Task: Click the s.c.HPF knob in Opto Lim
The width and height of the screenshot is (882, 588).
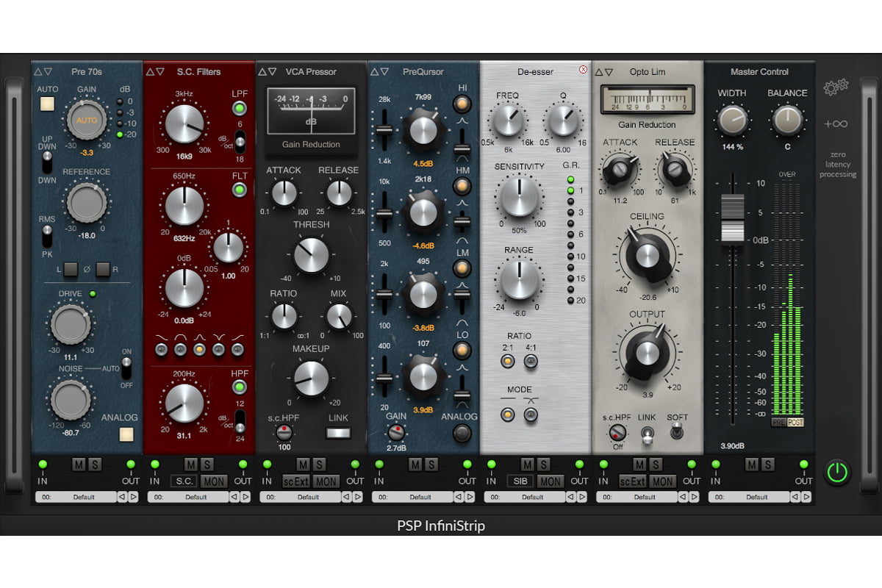Action: click(617, 432)
